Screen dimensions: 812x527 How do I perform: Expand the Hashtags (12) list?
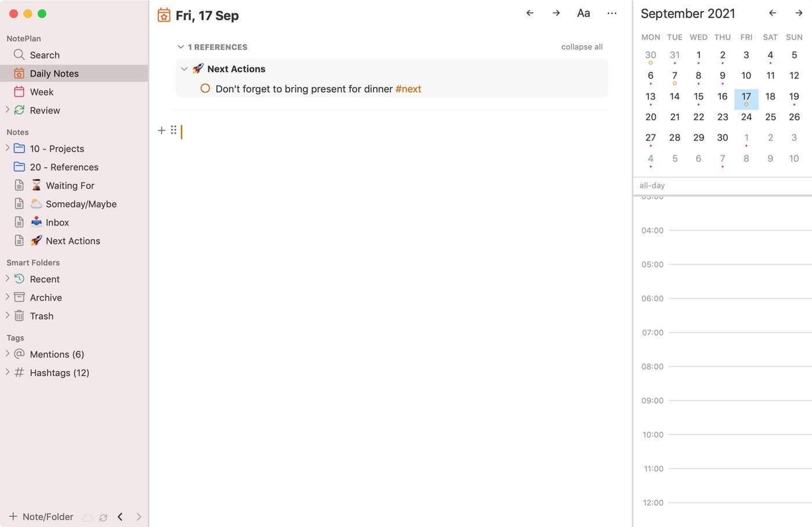8,372
